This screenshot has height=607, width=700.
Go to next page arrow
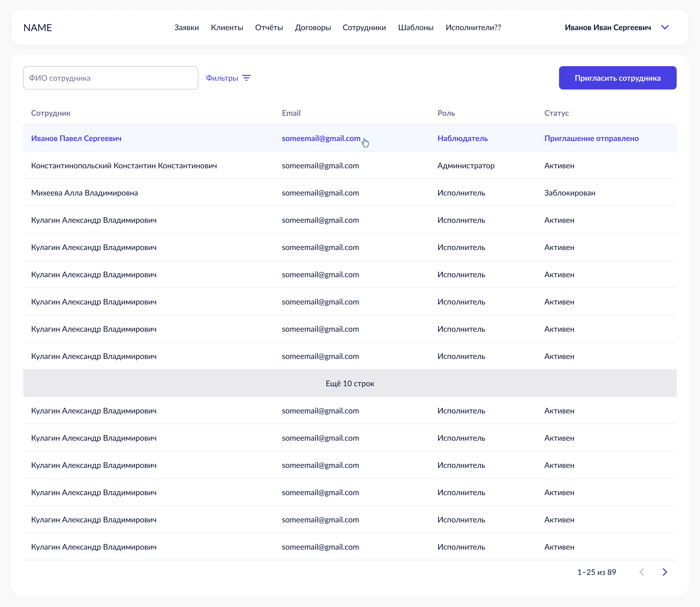(x=665, y=572)
